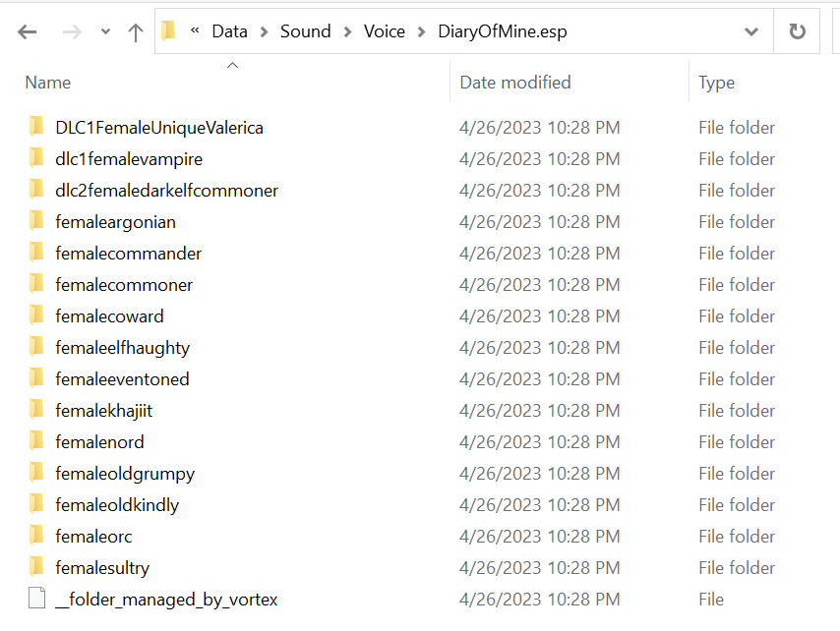
Task: Select femaleargonian folder name
Action: [115, 222]
